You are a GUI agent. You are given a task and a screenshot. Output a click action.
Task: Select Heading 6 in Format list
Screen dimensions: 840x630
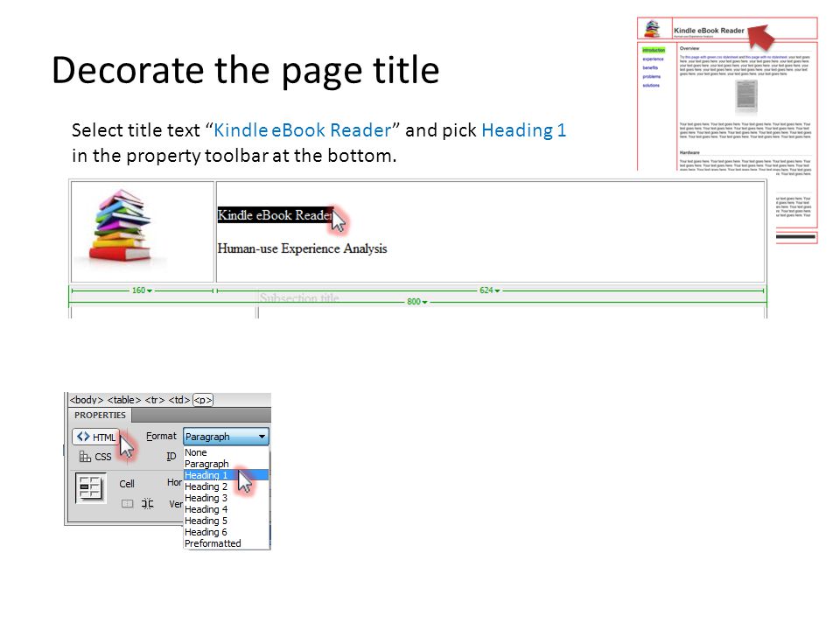(x=226, y=532)
